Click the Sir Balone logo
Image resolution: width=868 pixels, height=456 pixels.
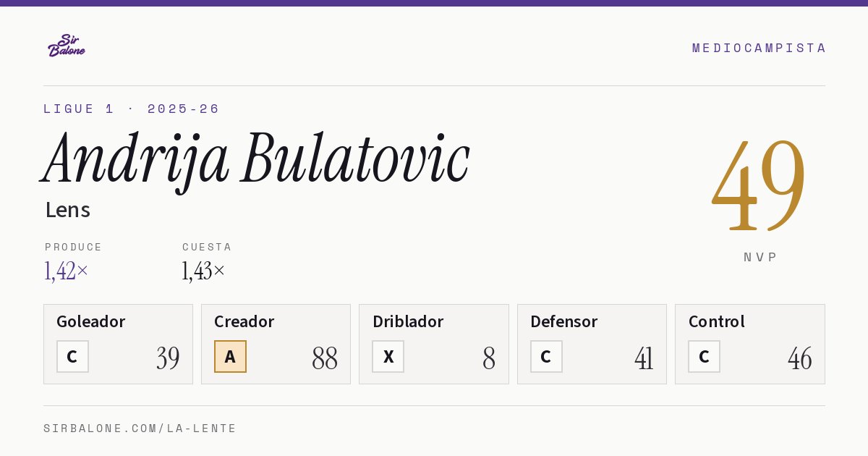(67, 46)
